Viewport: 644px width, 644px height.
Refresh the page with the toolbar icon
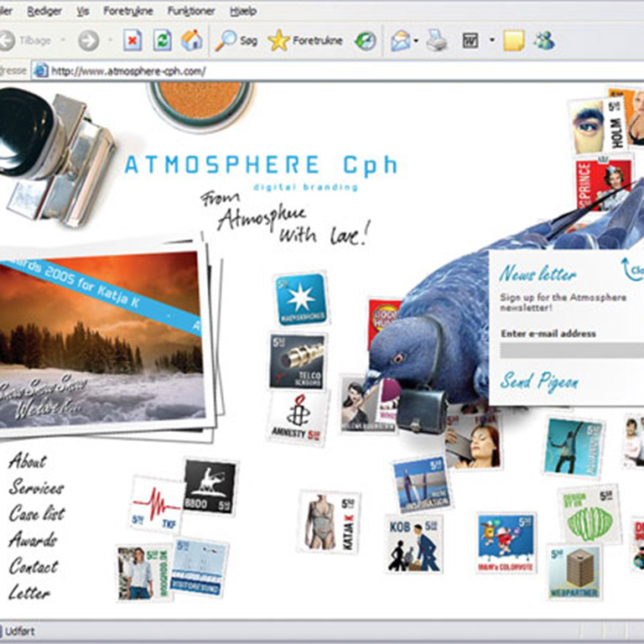coord(162,39)
